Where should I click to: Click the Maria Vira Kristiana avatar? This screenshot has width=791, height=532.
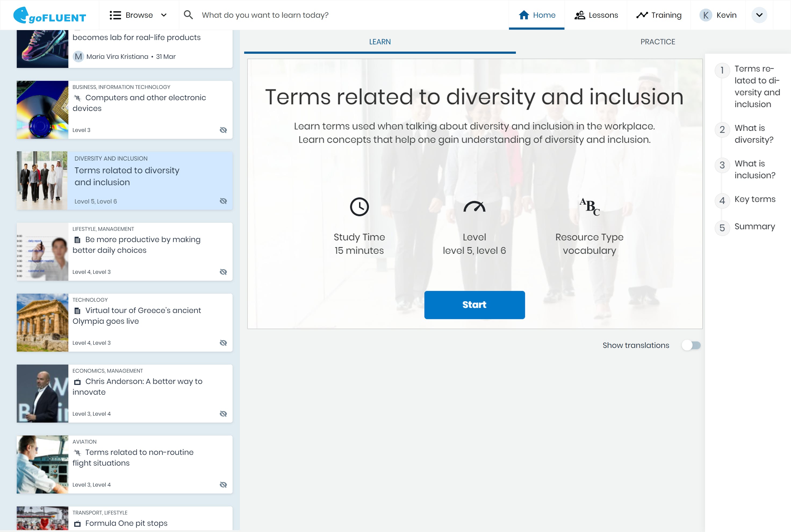click(78, 57)
